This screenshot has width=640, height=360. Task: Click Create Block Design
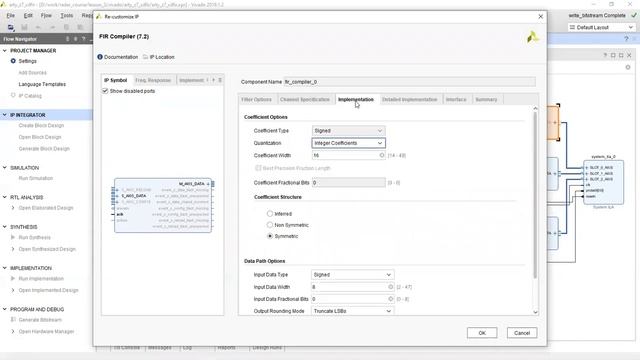coord(41,125)
